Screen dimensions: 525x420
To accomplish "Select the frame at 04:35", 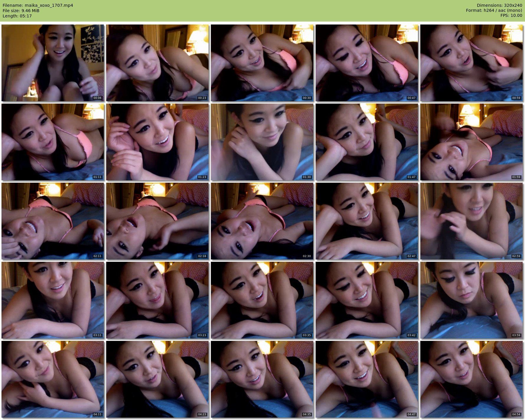I will [262, 379].
